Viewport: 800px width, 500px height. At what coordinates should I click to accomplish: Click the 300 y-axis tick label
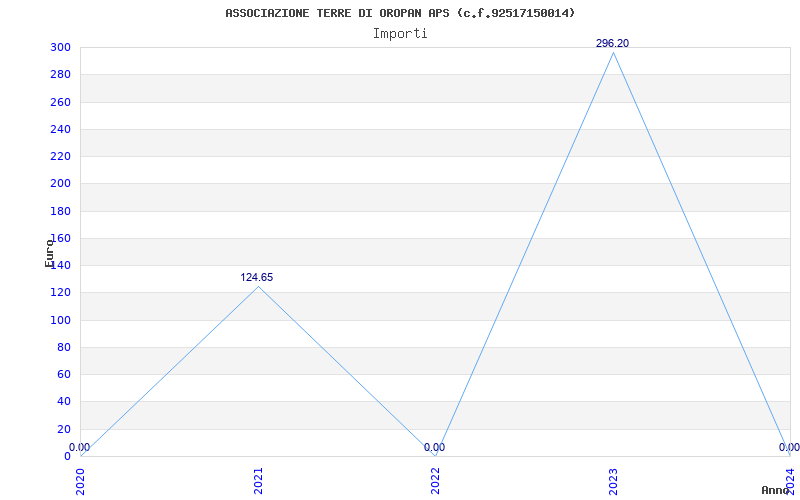coord(60,47)
